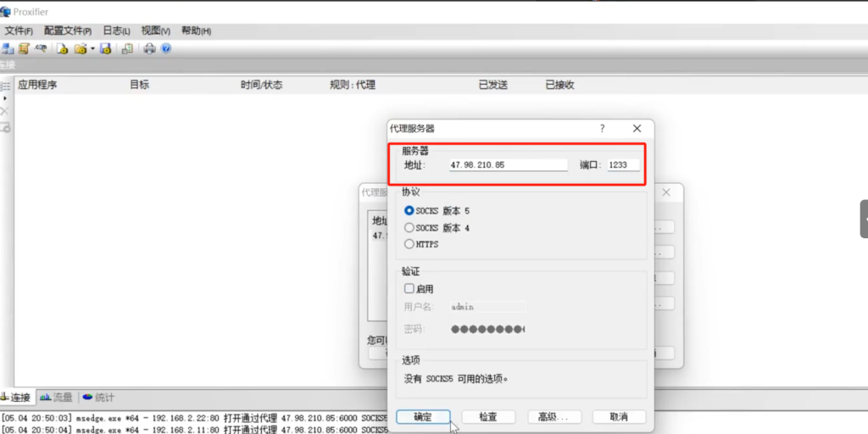The width and height of the screenshot is (868, 434).
Task: Open 视图(V) menu
Action: click(156, 31)
